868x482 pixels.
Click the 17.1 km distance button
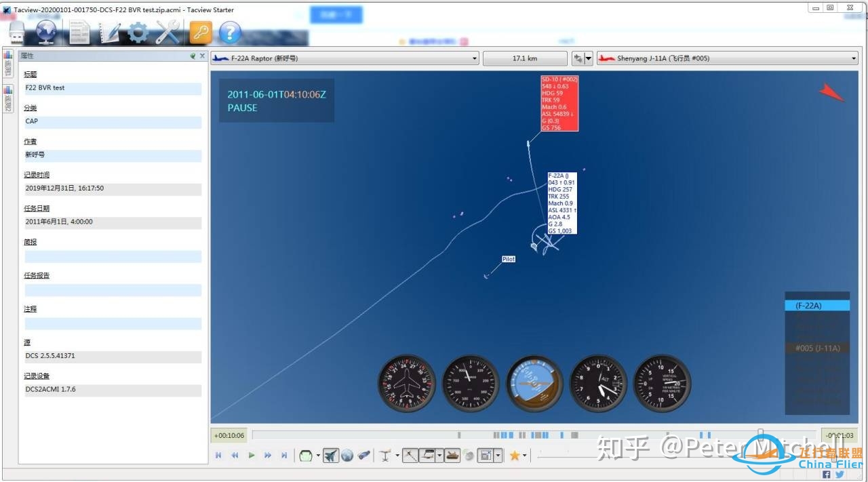(525, 58)
